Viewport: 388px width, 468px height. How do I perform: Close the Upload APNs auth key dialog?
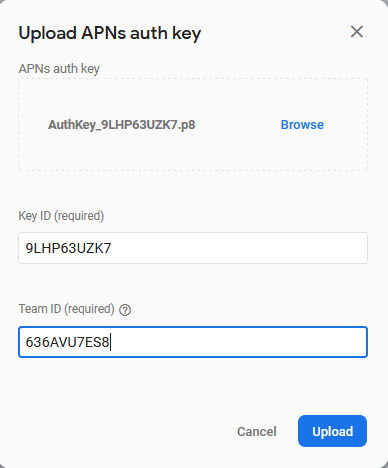tap(357, 32)
